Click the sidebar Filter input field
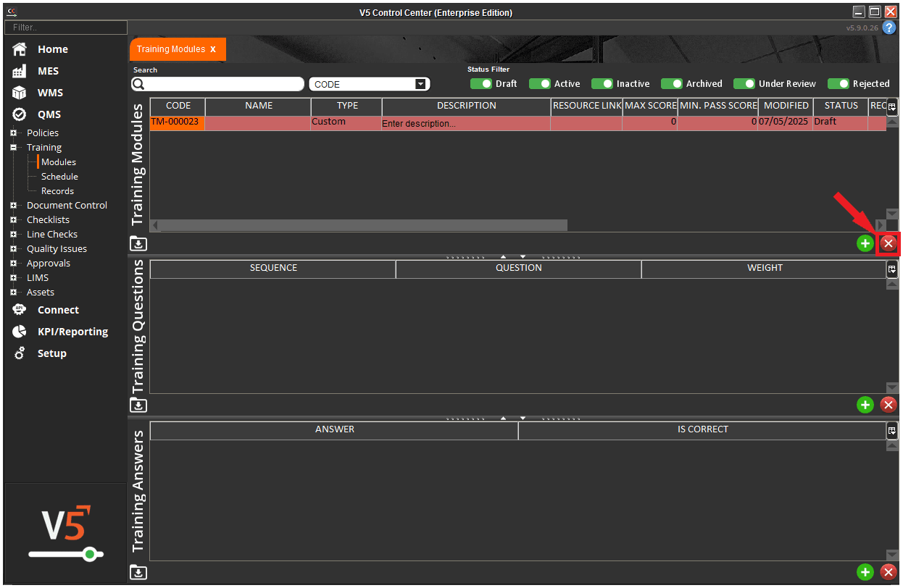Image resolution: width=903 pixels, height=588 pixels. point(65,28)
